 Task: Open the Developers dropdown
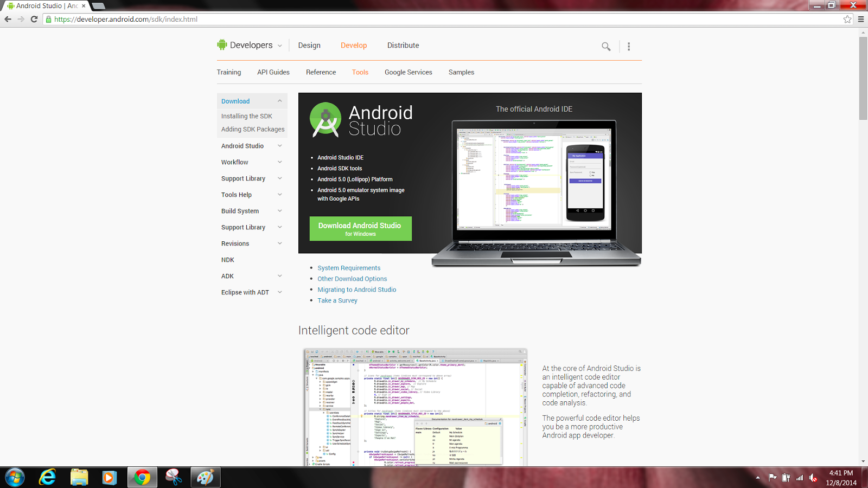[280, 46]
